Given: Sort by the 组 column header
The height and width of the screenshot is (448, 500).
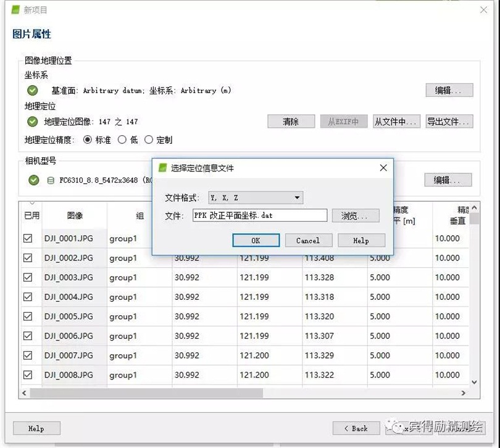Looking at the screenshot, I should tap(140, 215).
